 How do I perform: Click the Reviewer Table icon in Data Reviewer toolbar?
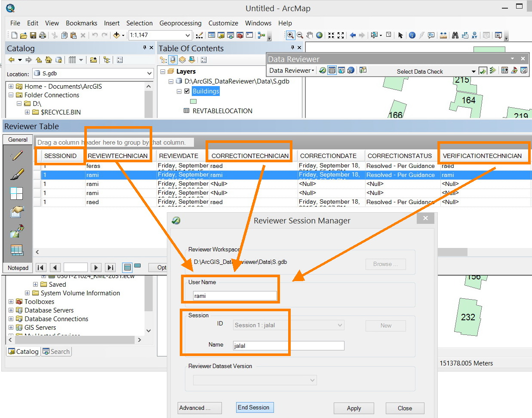pos(332,70)
